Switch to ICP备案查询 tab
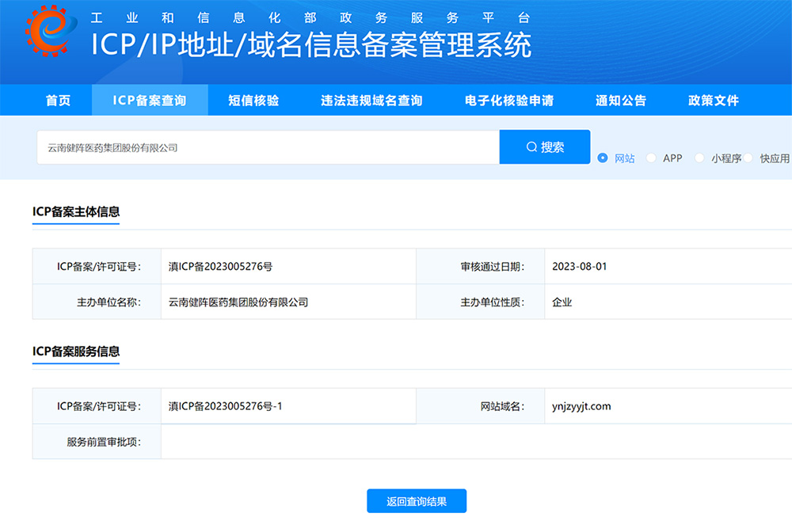 click(150, 101)
